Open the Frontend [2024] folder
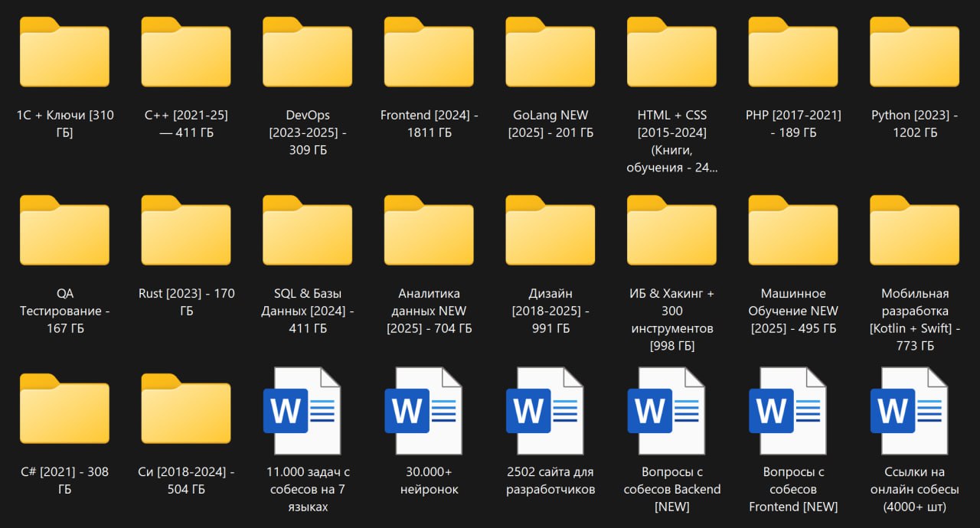The height and width of the screenshot is (528, 980). pyautogui.click(x=429, y=52)
